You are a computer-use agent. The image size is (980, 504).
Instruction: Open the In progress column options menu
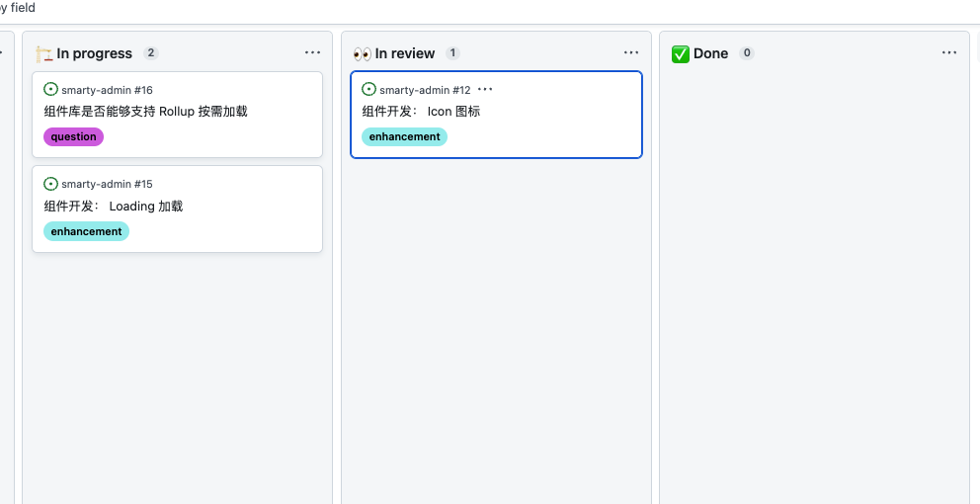[313, 53]
